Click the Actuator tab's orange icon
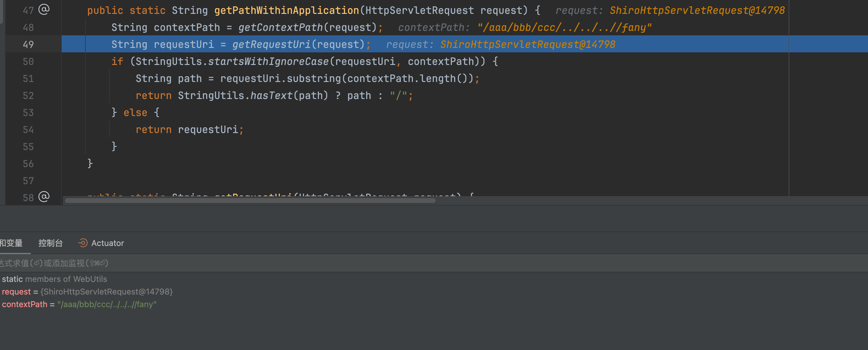This screenshot has height=350, width=868. click(x=83, y=243)
